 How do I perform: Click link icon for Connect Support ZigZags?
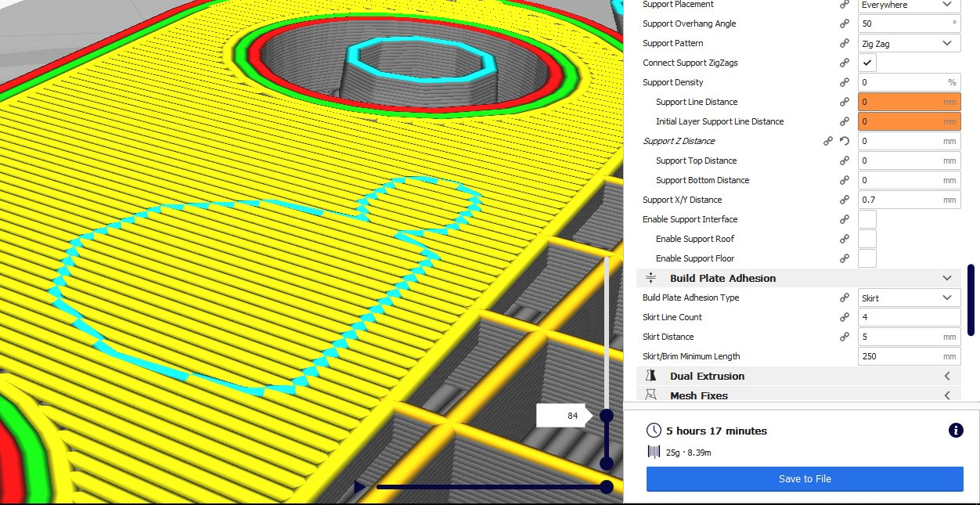click(x=845, y=63)
